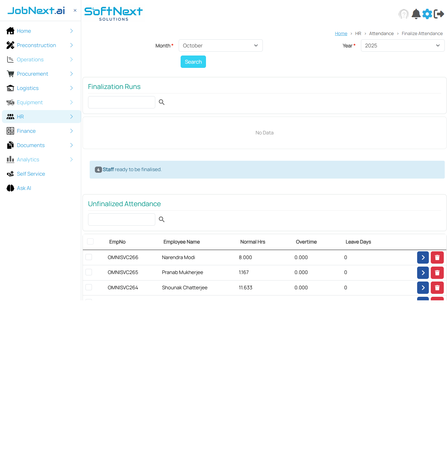Open the settings gear icon

[x=428, y=14]
